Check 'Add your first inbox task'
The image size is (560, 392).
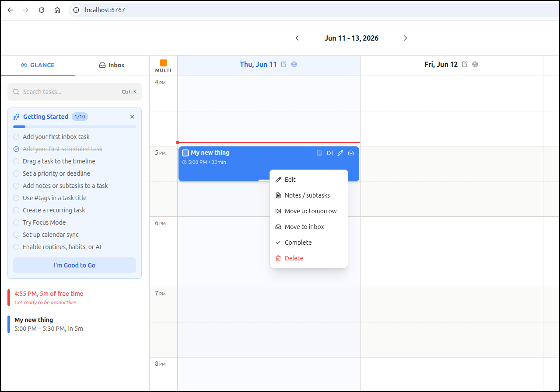(x=16, y=137)
